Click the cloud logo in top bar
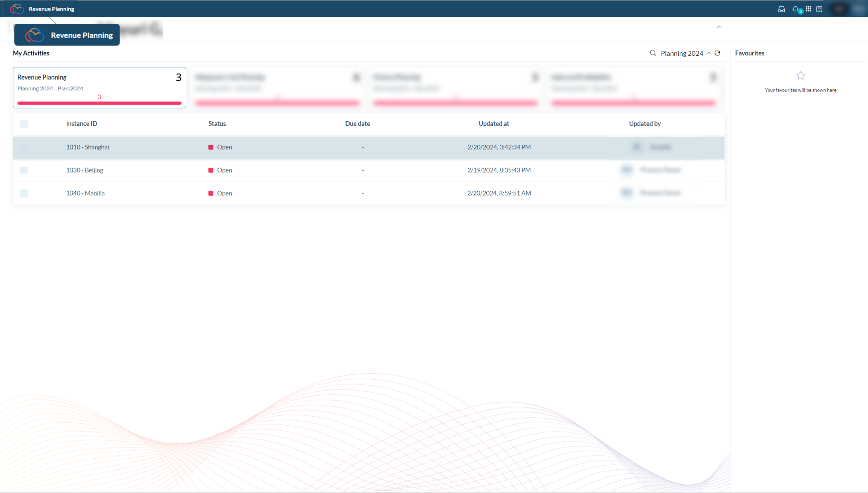This screenshot has width=868, height=493. (x=17, y=9)
